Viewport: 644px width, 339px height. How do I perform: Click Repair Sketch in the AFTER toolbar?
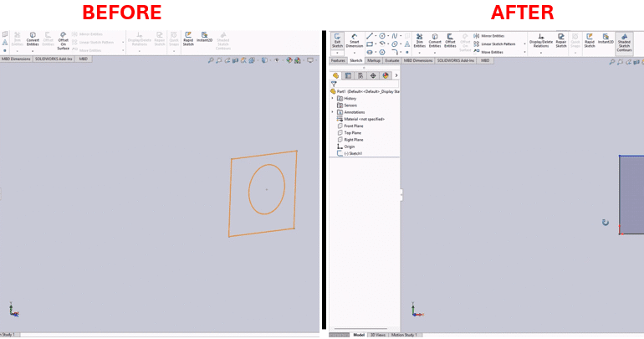[x=561, y=41]
